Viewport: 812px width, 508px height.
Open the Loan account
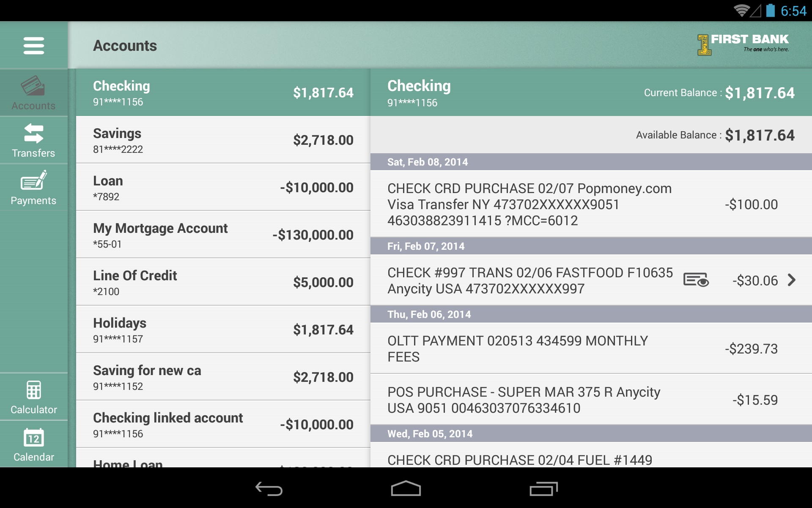[222, 187]
